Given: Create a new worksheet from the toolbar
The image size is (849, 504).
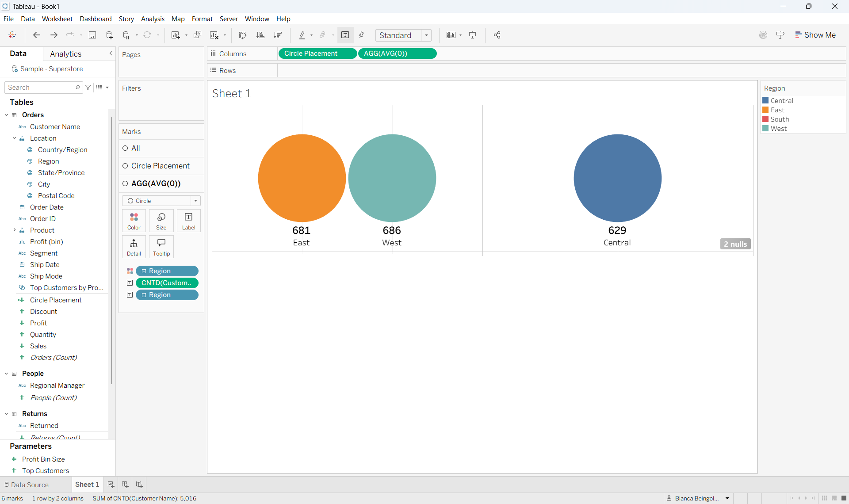Looking at the screenshot, I should (x=176, y=35).
